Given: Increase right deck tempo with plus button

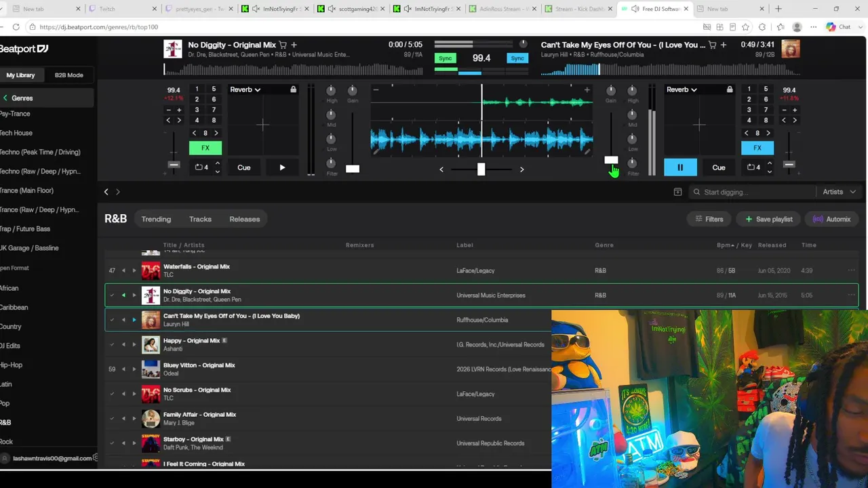Looking at the screenshot, I should (x=795, y=110).
